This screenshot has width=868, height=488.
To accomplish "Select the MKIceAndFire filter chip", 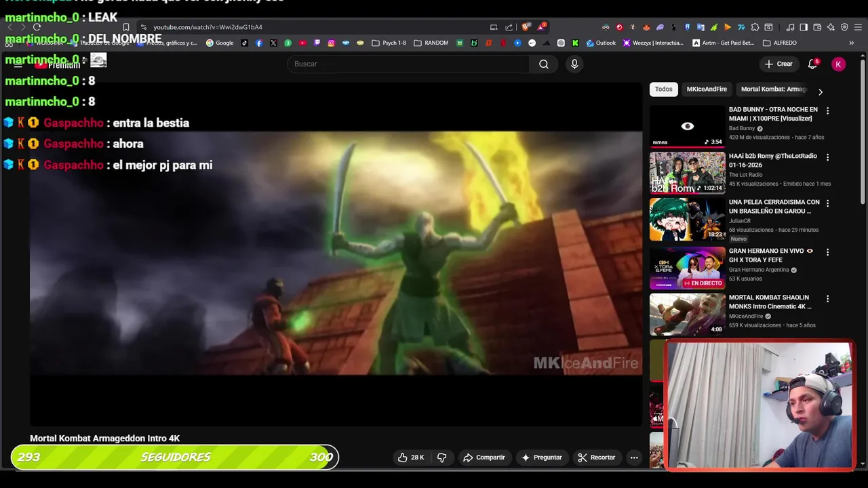I will pyautogui.click(x=707, y=89).
